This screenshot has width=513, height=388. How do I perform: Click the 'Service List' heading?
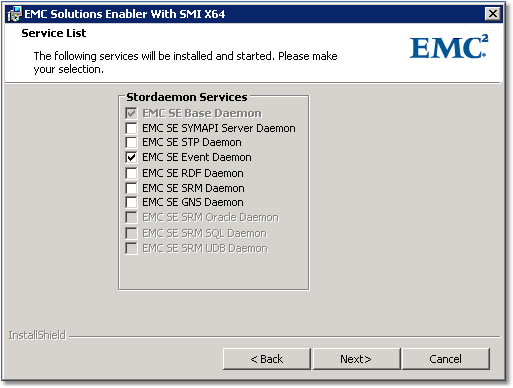54,33
